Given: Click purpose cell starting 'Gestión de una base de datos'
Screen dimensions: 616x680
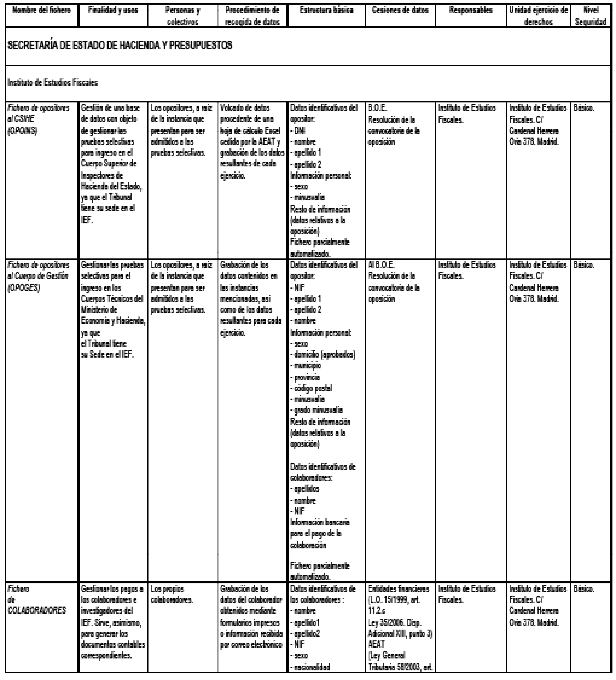Looking at the screenshot, I should 113,180.
